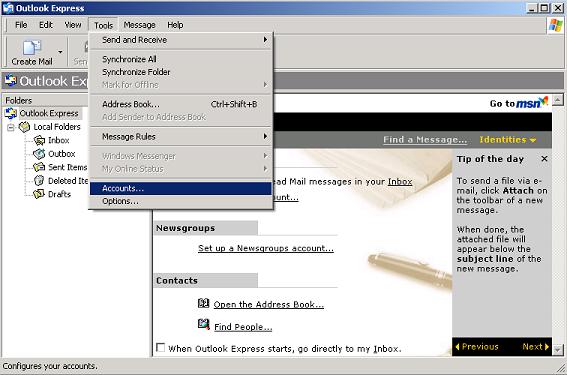The image size is (567, 375).
Task: Open the Help menu
Action: [x=175, y=25]
